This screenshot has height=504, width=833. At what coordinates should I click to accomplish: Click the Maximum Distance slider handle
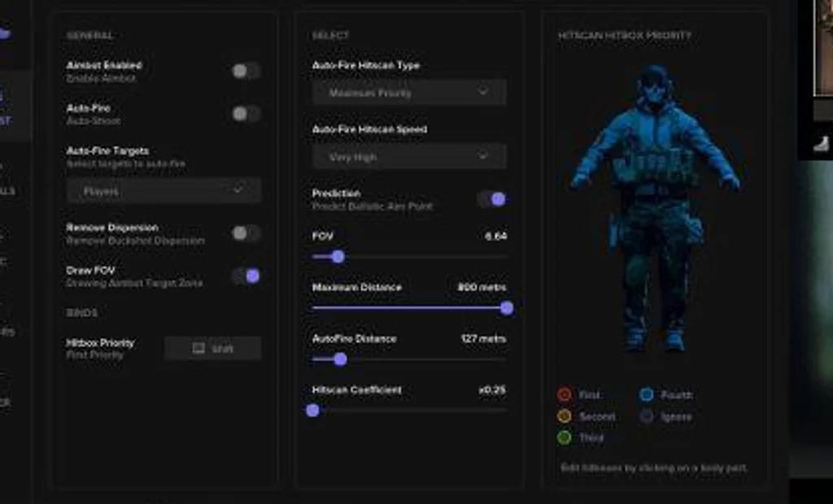tap(507, 308)
